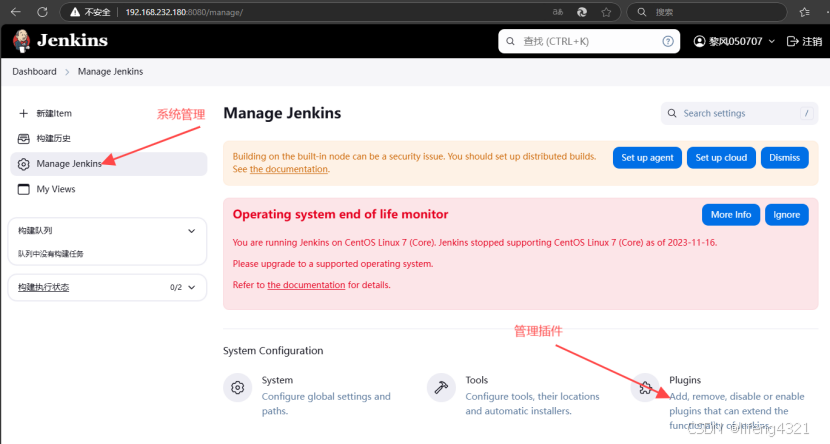Expand the user account dropdown chevron

click(771, 41)
